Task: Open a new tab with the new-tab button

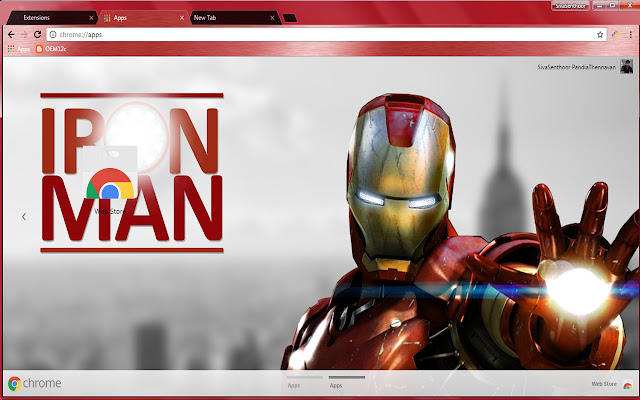Action: tap(290, 18)
